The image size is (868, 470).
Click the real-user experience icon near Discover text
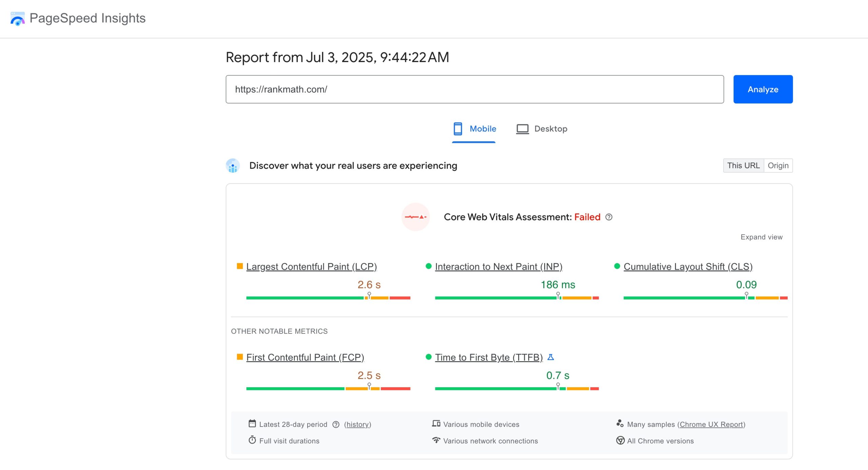(233, 166)
